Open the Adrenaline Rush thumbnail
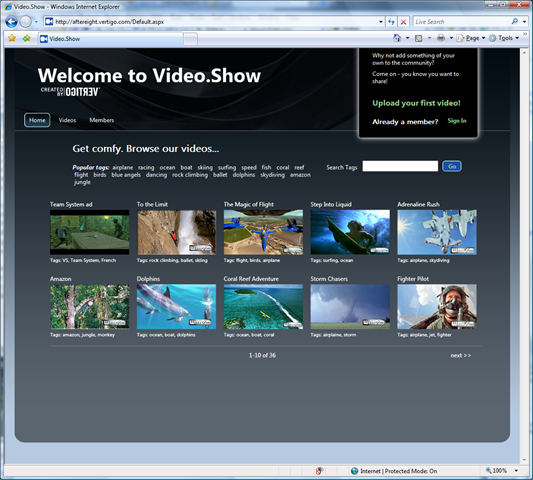This screenshot has width=533, height=480. click(437, 232)
